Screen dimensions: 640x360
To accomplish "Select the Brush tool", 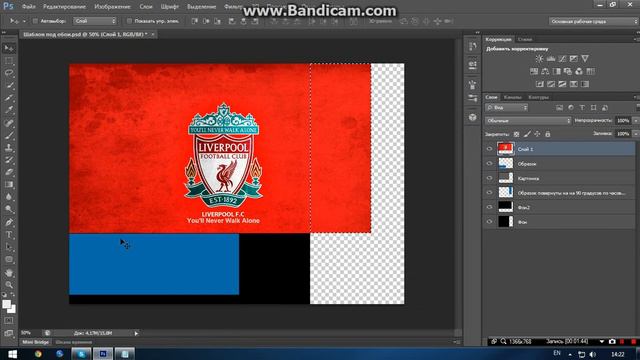I will pos(9,135).
